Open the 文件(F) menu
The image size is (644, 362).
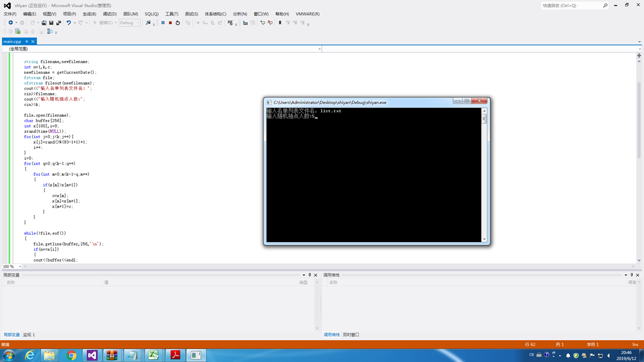[10, 14]
